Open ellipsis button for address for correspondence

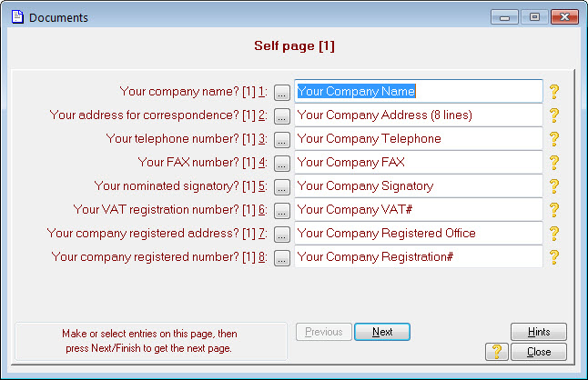[282, 115]
